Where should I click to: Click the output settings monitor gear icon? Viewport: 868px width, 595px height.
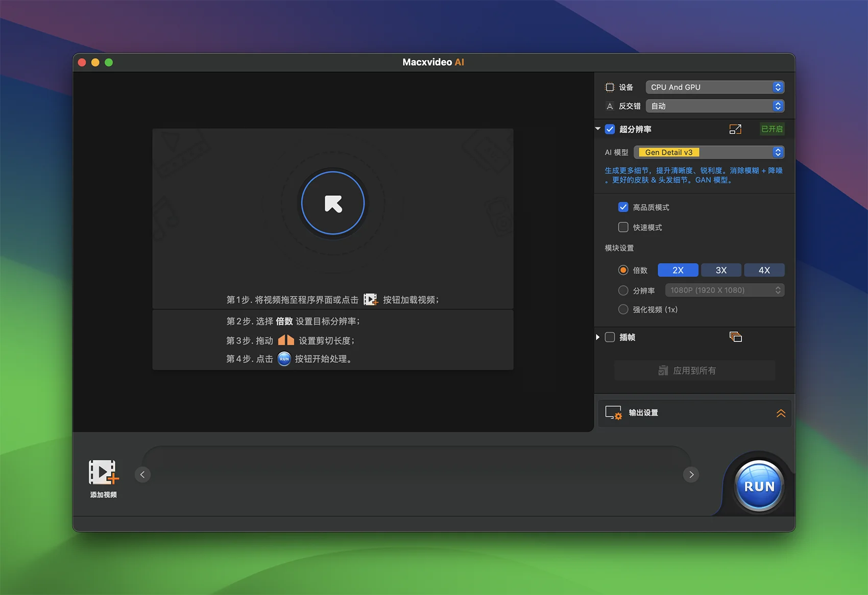pos(613,413)
